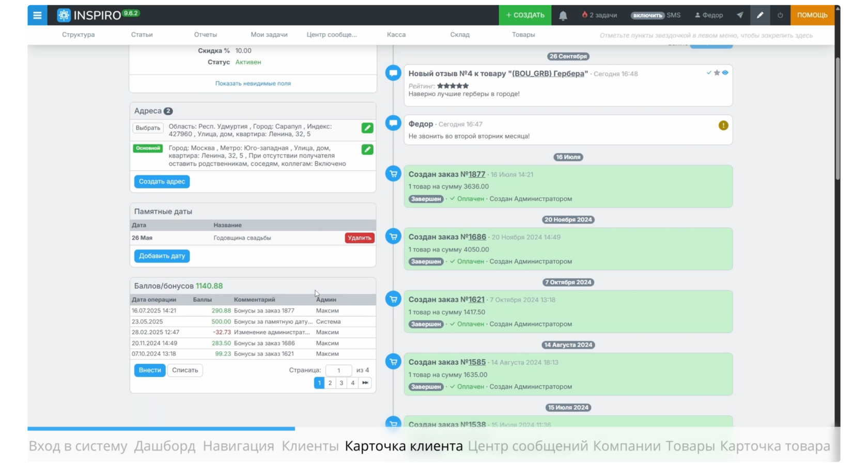The width and height of the screenshot is (868, 467).
Task: Go to bonus page 3
Action: [x=342, y=383]
